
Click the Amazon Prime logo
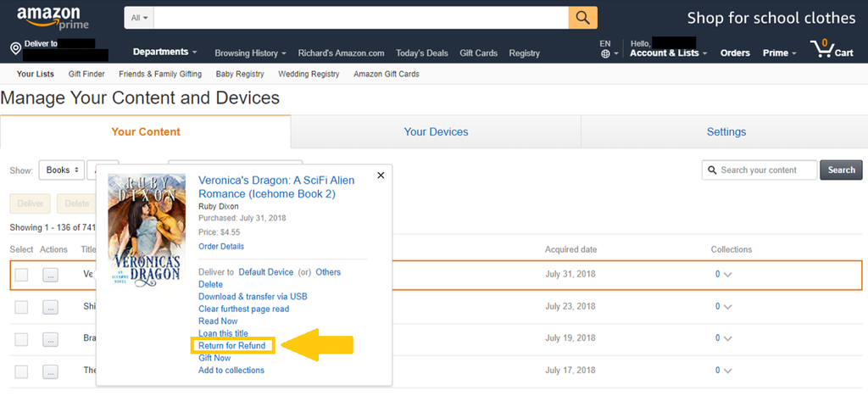tap(53, 18)
